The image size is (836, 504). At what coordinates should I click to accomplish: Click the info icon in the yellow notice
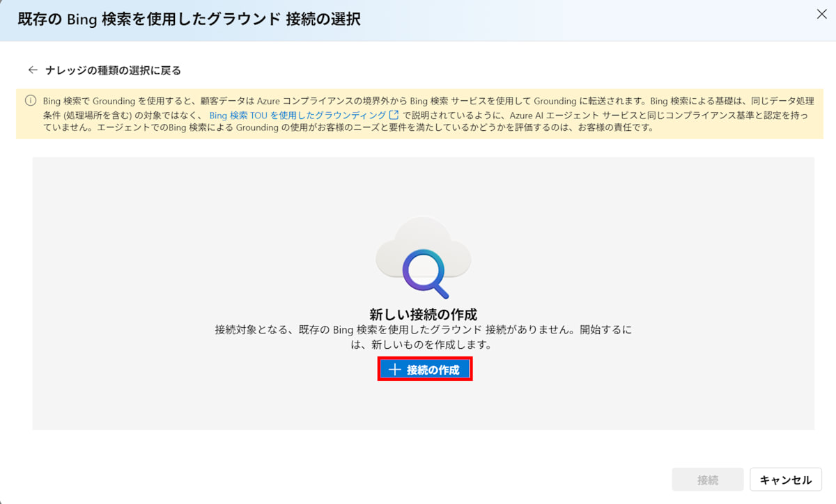coord(31,101)
